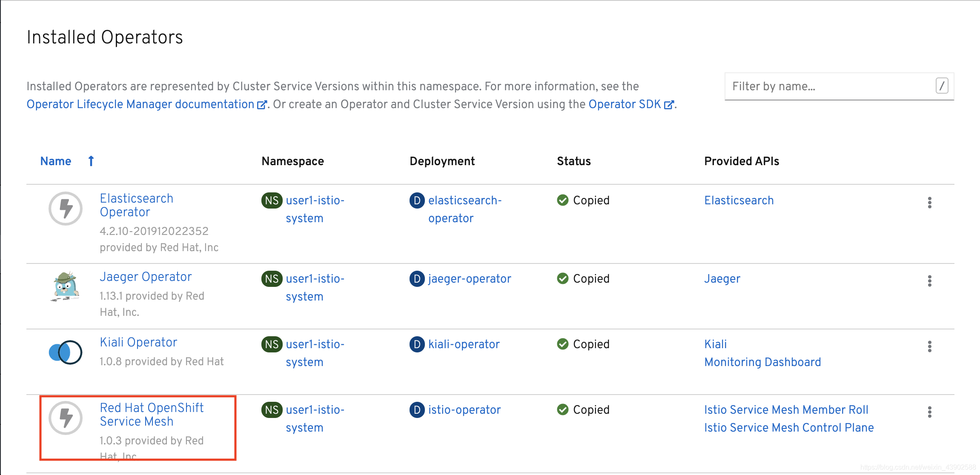The image size is (980, 475).
Task: Open Istio Service Mesh Member Roll link
Action: click(786, 410)
